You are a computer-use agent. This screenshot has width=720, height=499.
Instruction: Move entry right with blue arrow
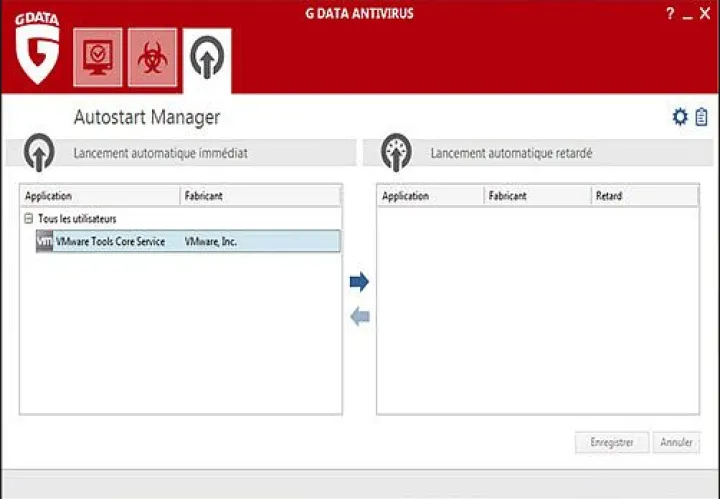pyautogui.click(x=359, y=282)
